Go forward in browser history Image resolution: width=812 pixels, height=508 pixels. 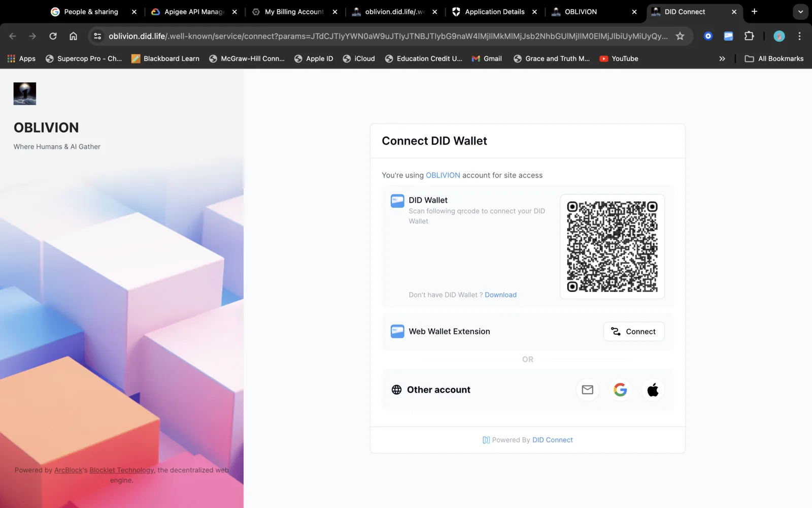pos(32,36)
